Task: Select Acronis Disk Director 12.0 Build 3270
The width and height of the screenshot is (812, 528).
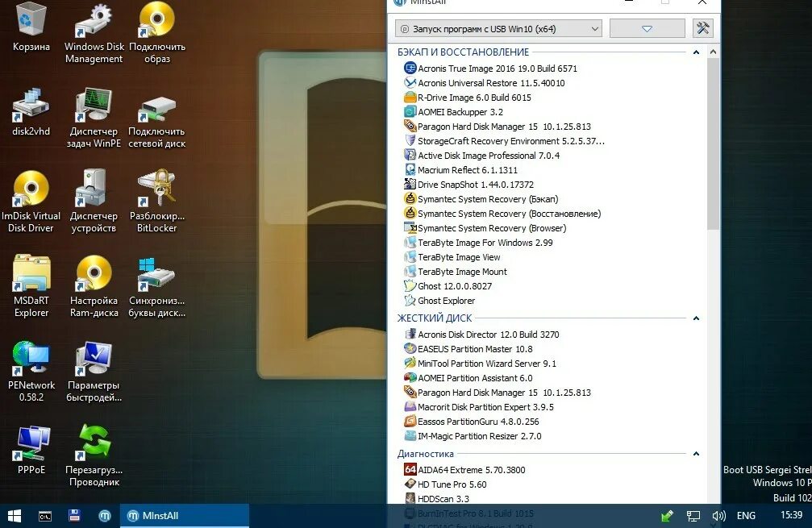Action: (x=481, y=335)
